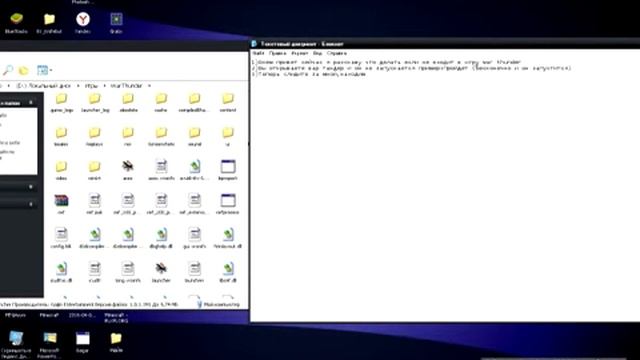The height and width of the screenshot is (360, 640).
Task: Open the white window desktop icon at bottom
Action: (82, 342)
